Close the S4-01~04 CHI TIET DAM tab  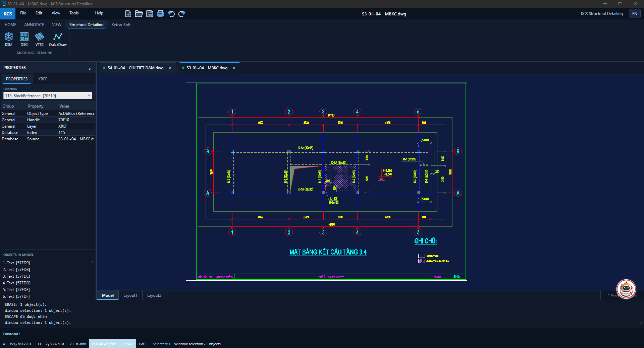[170, 68]
